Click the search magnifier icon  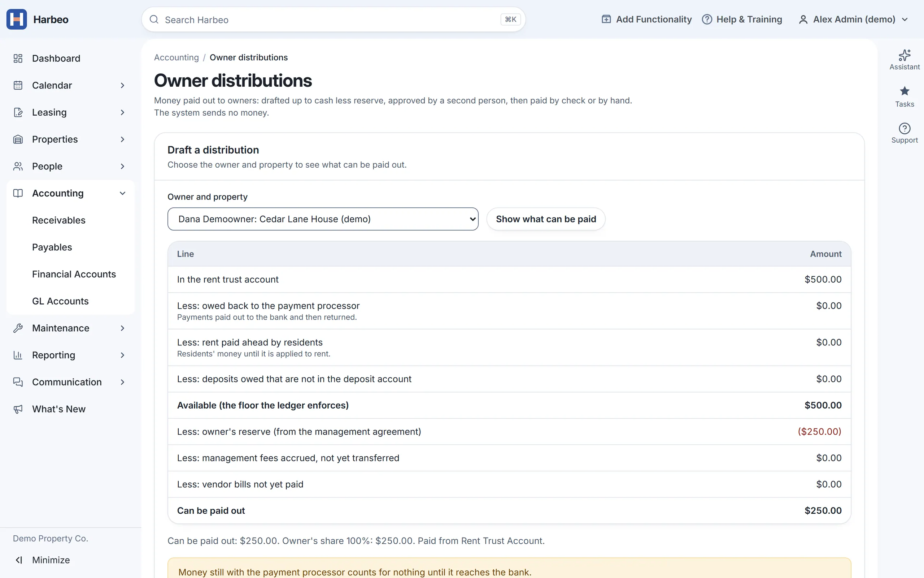click(x=154, y=20)
